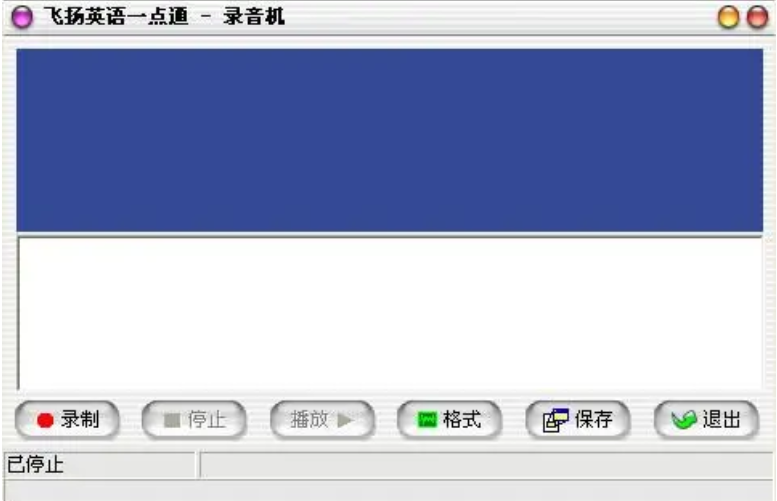Click the 飞扬英语一点通 - 录音机 title text
The image size is (777, 501).
click(x=164, y=16)
